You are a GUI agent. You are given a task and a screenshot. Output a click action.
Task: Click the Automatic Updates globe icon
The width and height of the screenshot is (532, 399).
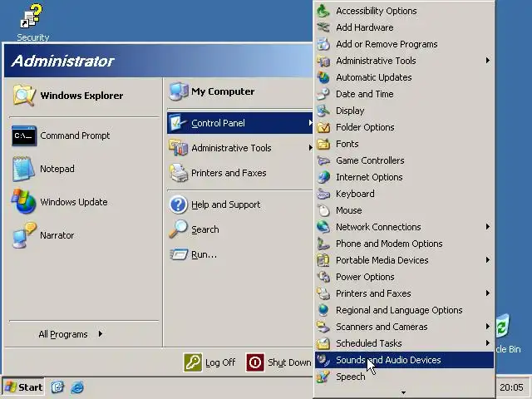tap(323, 77)
